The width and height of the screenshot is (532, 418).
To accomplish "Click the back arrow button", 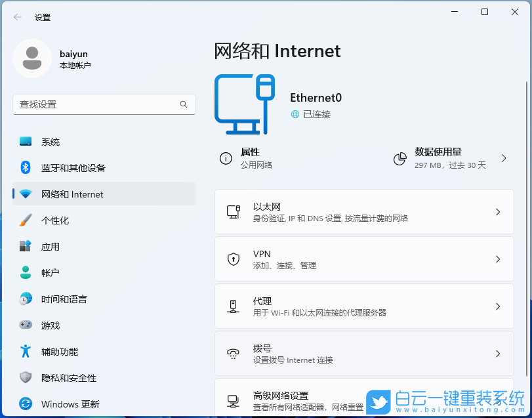I will (x=17, y=17).
